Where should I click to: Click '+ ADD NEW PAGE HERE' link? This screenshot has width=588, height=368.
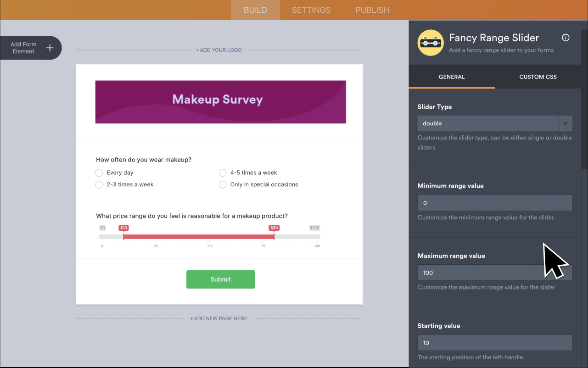(x=218, y=318)
